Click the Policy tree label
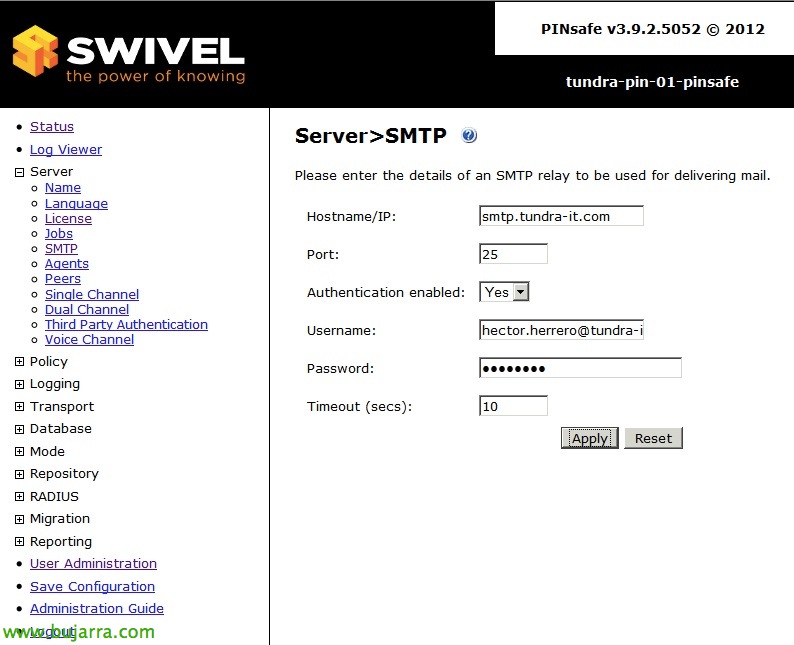 (x=49, y=361)
